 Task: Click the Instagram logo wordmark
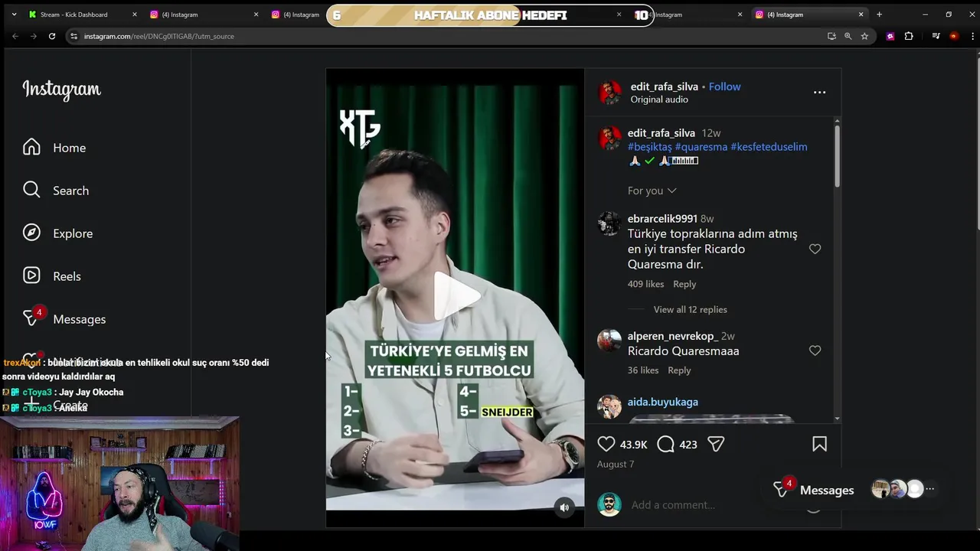[x=61, y=90]
